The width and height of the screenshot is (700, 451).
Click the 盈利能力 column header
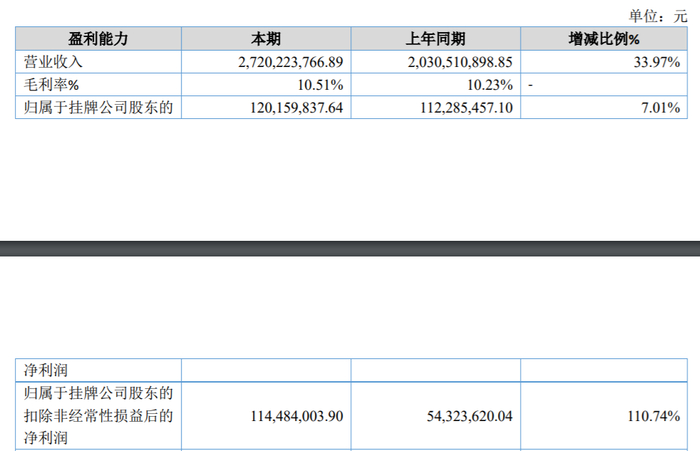[x=98, y=39]
